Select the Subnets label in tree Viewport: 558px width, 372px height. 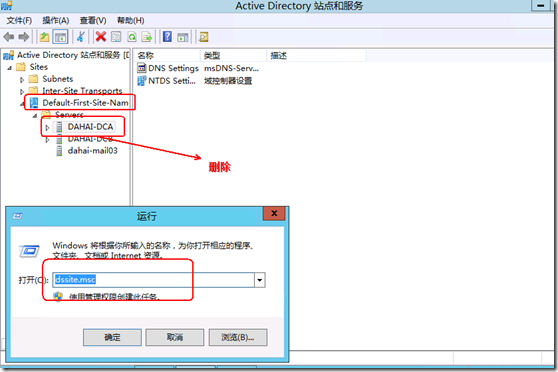58,79
